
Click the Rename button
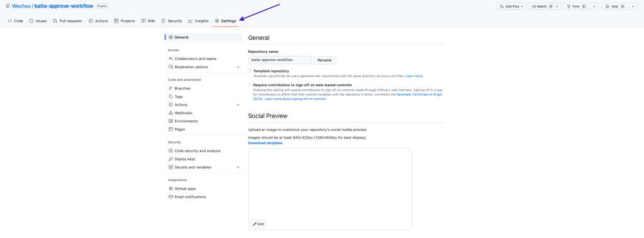[325, 60]
